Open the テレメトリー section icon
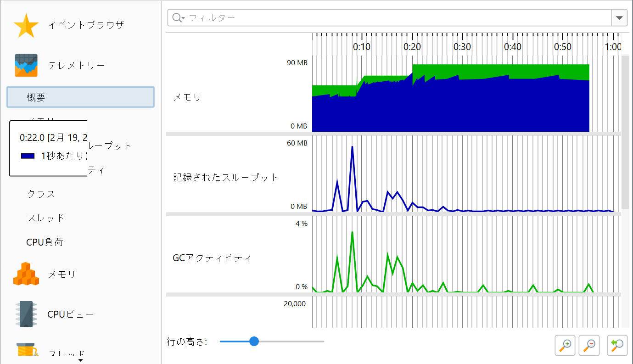This screenshot has width=633, height=364. point(26,66)
